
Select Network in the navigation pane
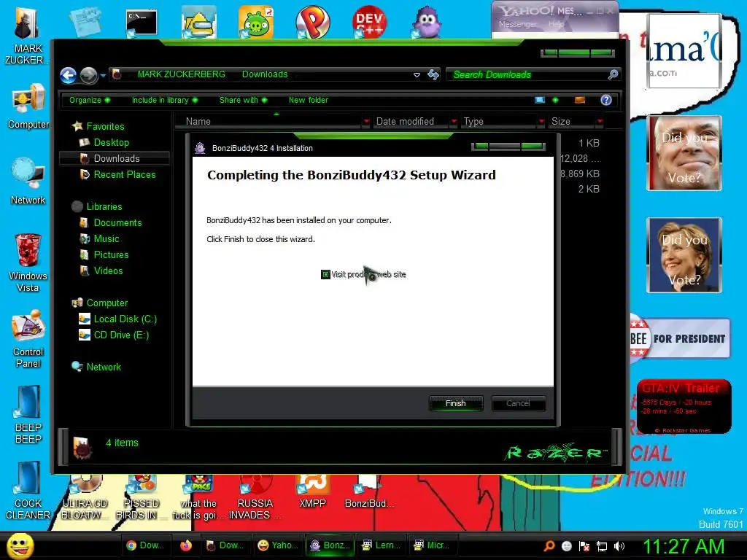(104, 367)
